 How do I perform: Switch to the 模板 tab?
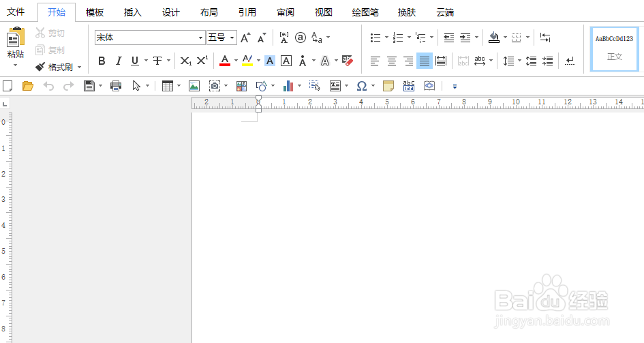[x=95, y=12]
